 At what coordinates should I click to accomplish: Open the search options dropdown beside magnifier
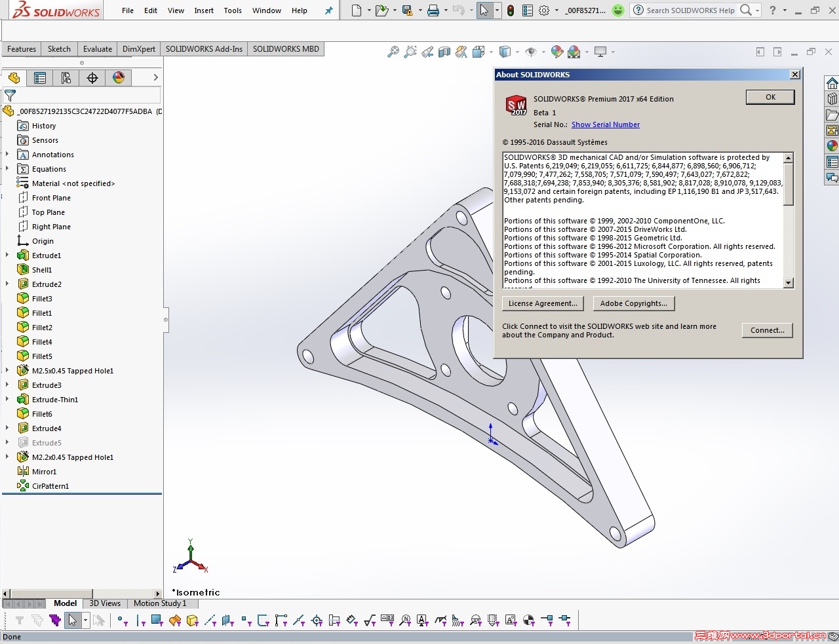[x=757, y=10]
